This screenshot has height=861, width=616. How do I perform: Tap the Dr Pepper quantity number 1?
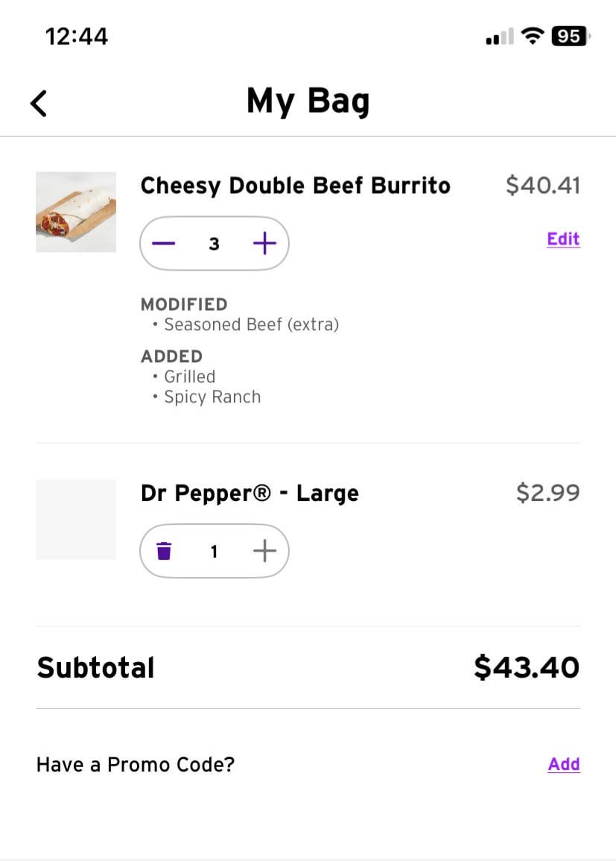coord(214,551)
